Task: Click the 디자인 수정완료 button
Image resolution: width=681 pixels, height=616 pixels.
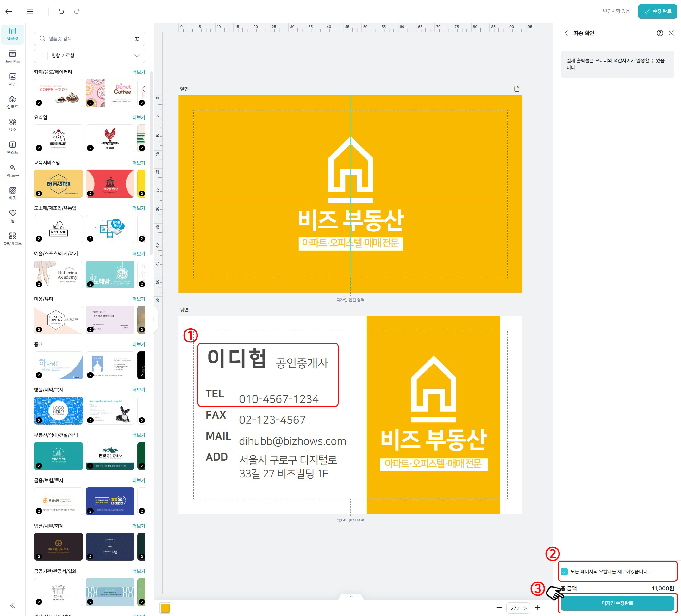Action: click(617, 604)
